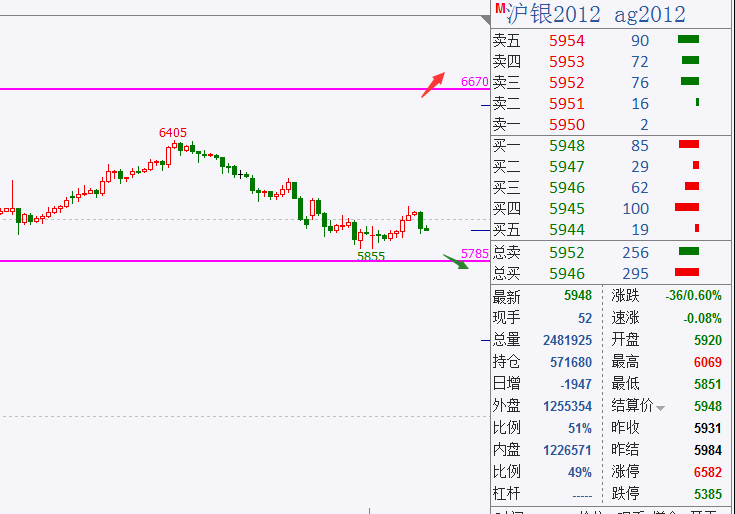Image resolution: width=735 pixels, height=514 pixels.
Task: Click the red 6405 high marker on chart
Action: (x=172, y=133)
